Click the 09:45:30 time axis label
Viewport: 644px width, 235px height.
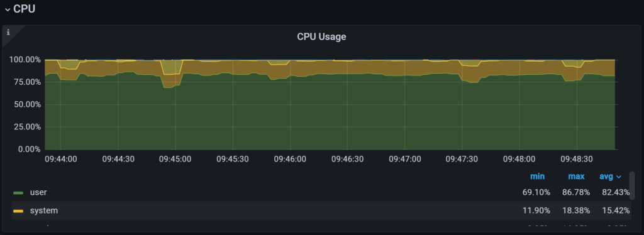click(x=233, y=159)
